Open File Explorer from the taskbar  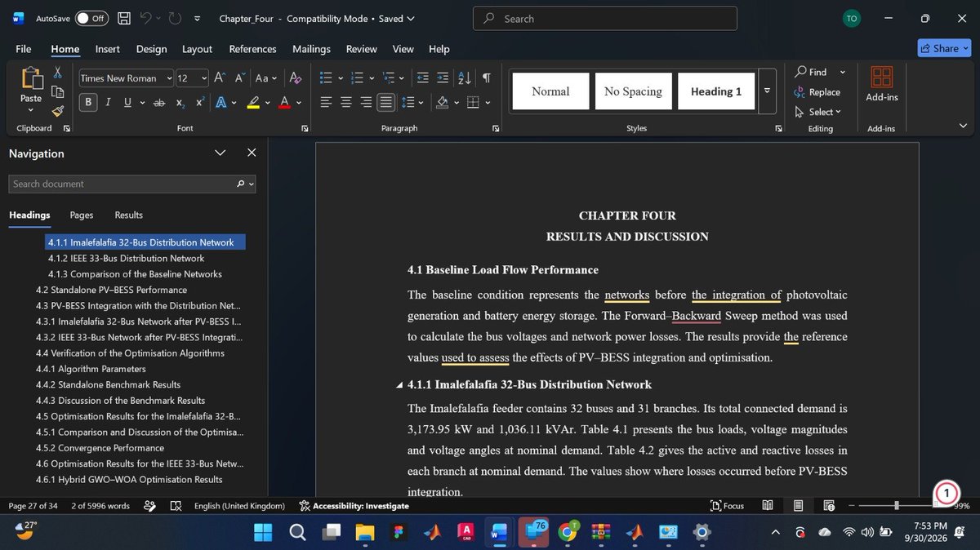(x=365, y=533)
